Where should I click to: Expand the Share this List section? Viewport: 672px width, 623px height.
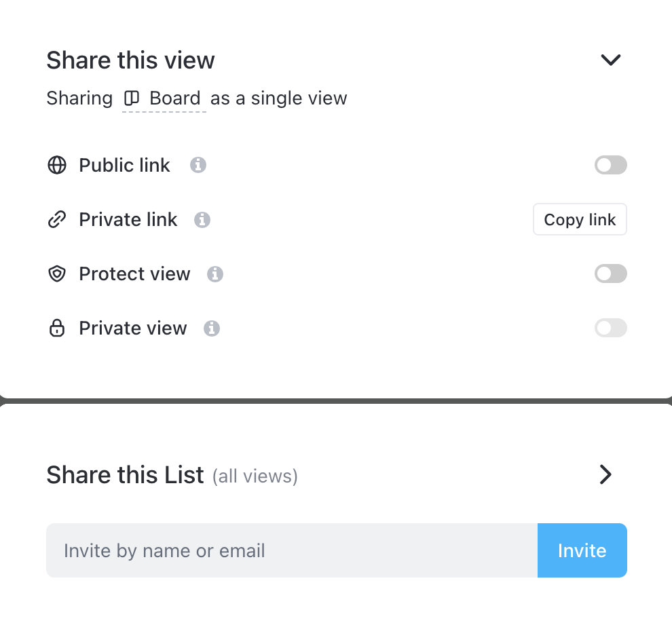click(605, 474)
